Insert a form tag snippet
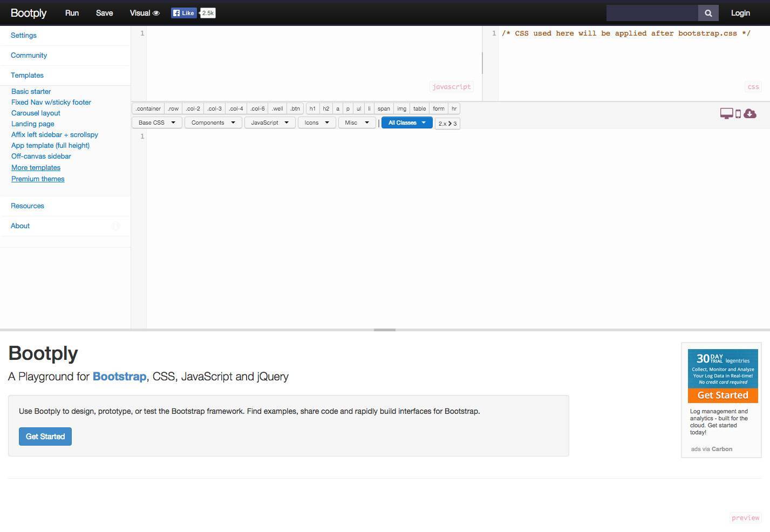The image size is (770, 532). tap(439, 109)
